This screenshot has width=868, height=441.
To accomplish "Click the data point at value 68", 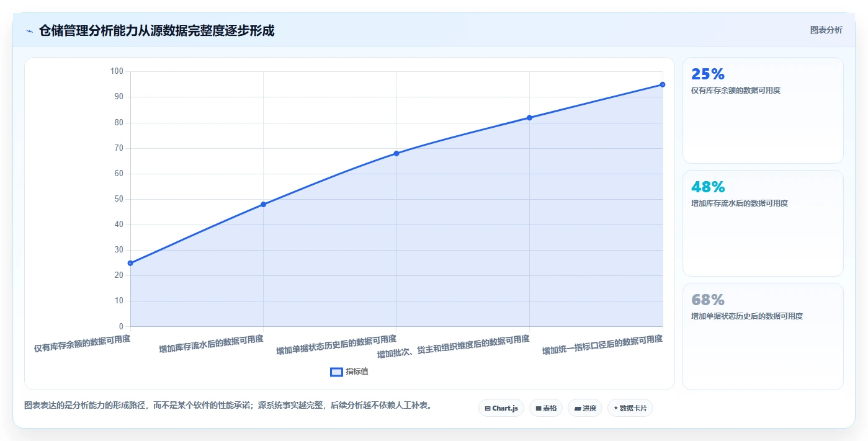I will [396, 153].
